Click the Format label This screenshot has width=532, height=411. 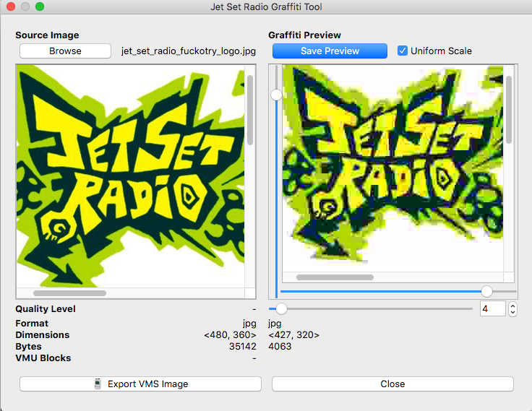(x=32, y=324)
